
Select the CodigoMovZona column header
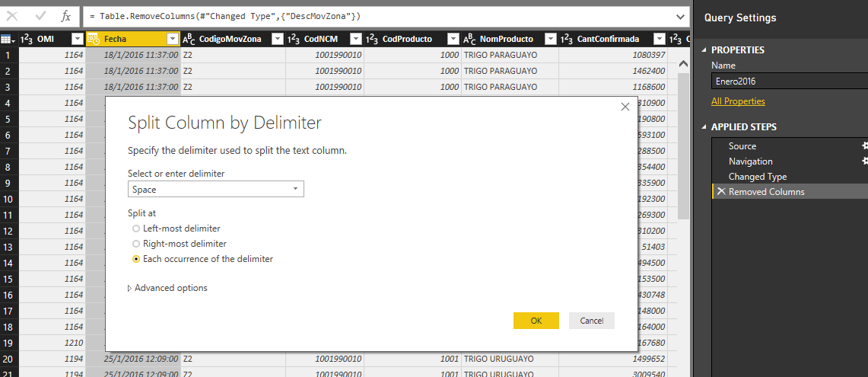[233, 39]
